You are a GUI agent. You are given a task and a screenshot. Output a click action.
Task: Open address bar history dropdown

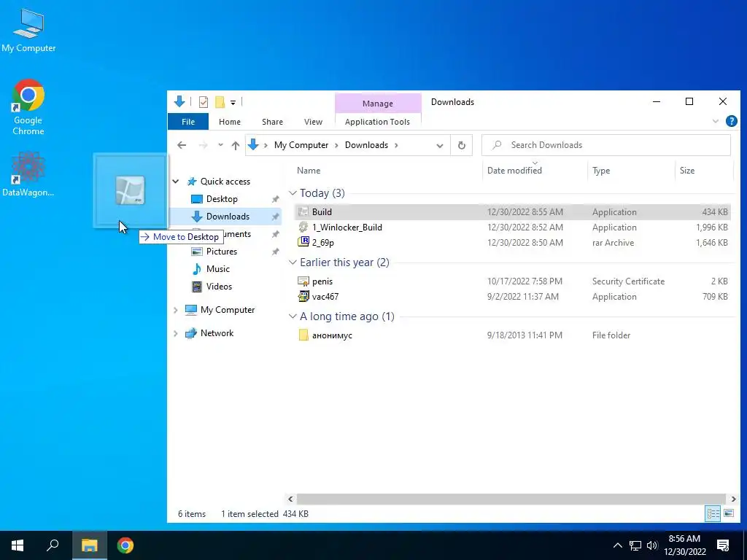tap(440, 146)
